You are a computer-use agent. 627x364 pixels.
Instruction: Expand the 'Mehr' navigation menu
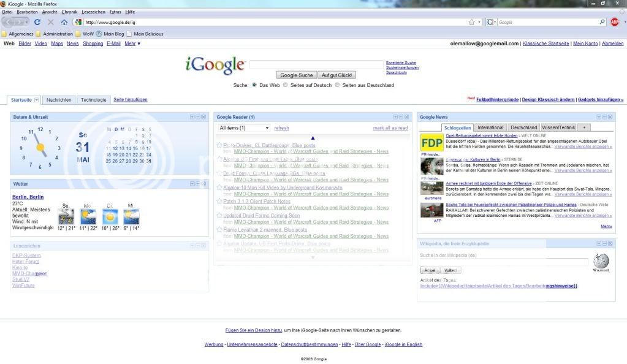(x=129, y=42)
